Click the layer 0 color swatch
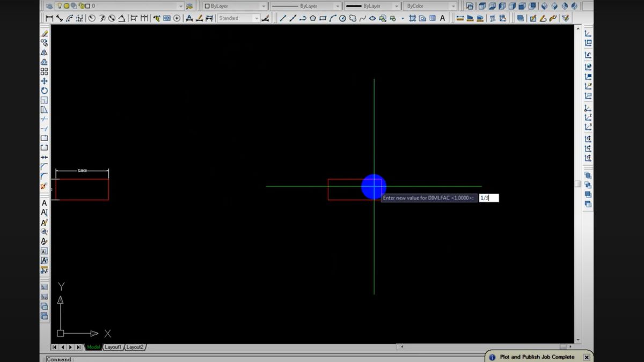The width and height of the screenshot is (644, 362). pos(87,6)
